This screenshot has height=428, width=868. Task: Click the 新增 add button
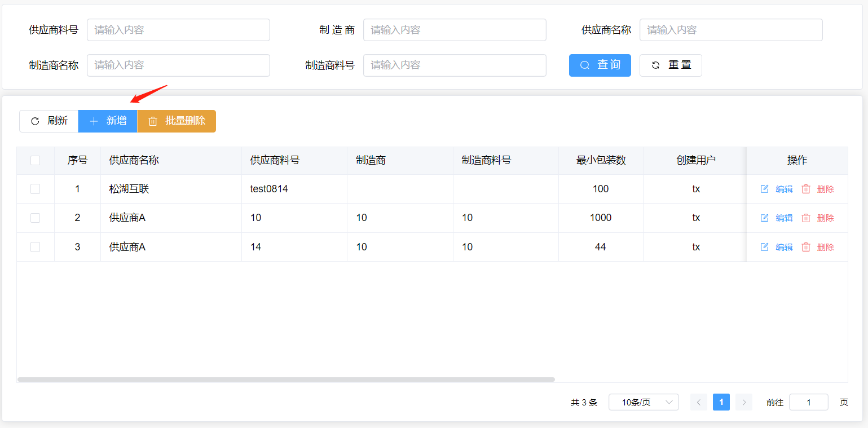click(108, 121)
